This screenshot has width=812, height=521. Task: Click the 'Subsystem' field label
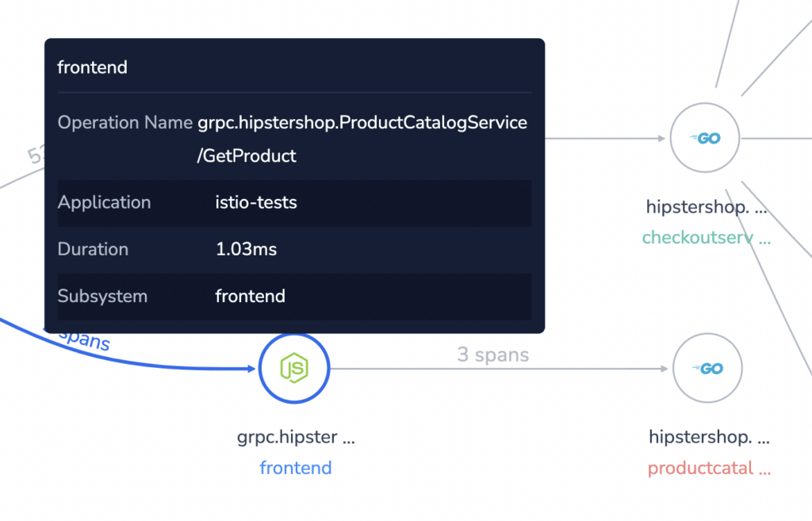point(102,297)
